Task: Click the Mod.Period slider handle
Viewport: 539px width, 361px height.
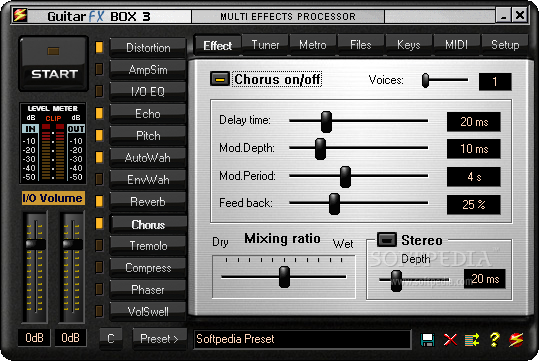Action: pyautogui.click(x=345, y=177)
